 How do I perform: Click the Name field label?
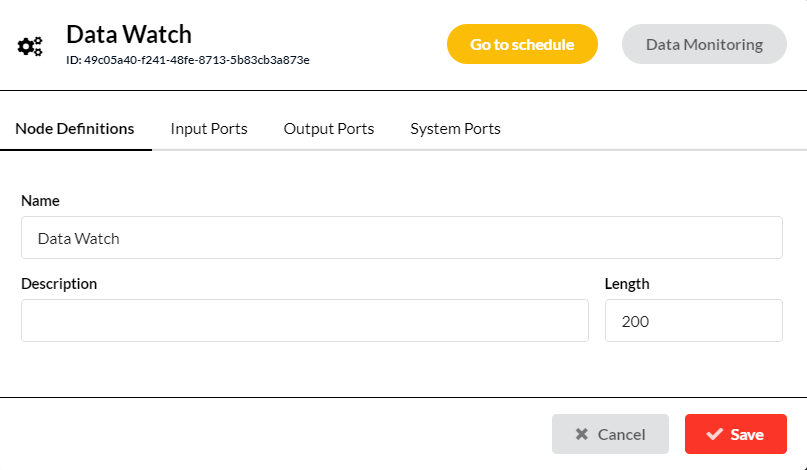pos(40,201)
